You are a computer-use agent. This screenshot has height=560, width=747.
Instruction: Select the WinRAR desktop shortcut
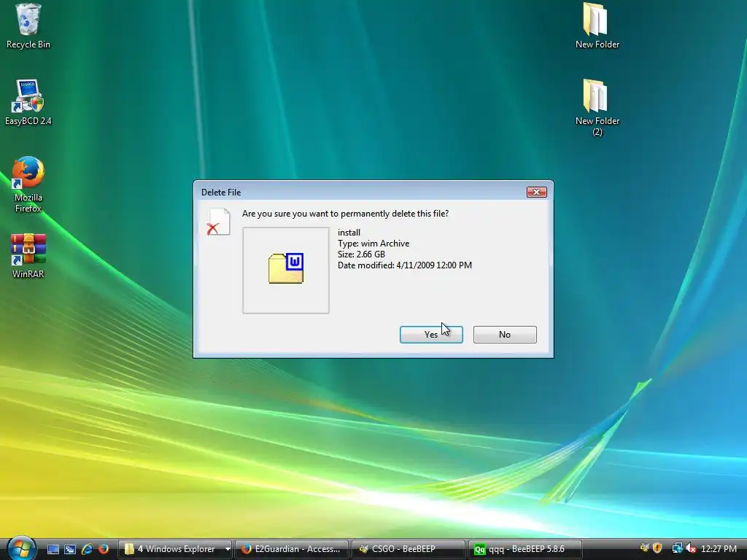pyautogui.click(x=28, y=256)
